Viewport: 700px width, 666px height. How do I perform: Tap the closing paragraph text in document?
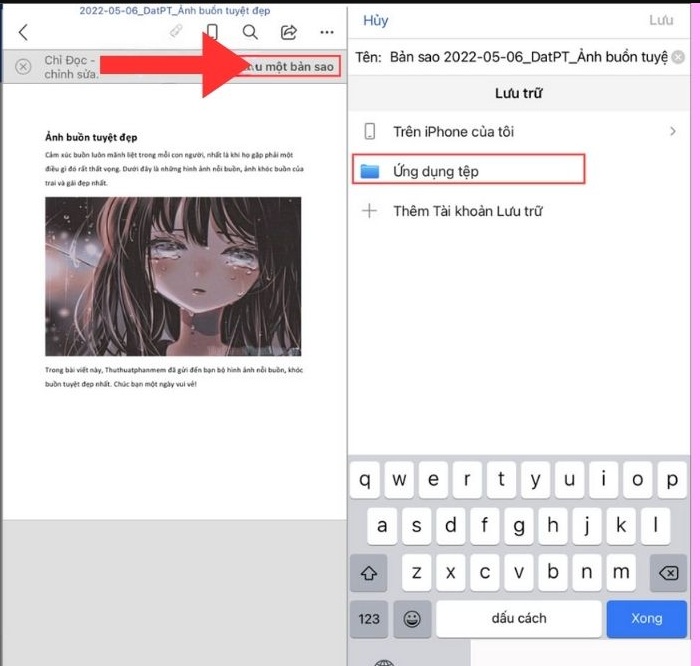pyautogui.click(x=174, y=377)
